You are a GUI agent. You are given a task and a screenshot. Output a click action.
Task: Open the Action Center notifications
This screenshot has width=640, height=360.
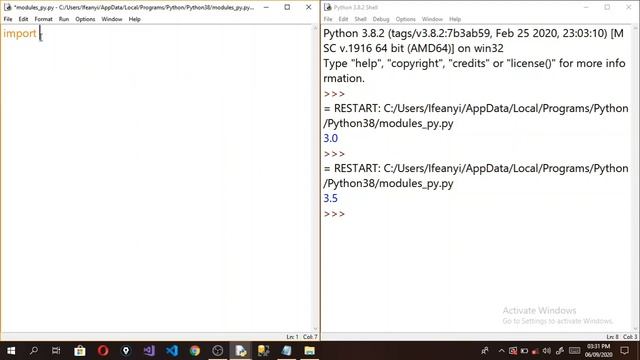(624, 351)
